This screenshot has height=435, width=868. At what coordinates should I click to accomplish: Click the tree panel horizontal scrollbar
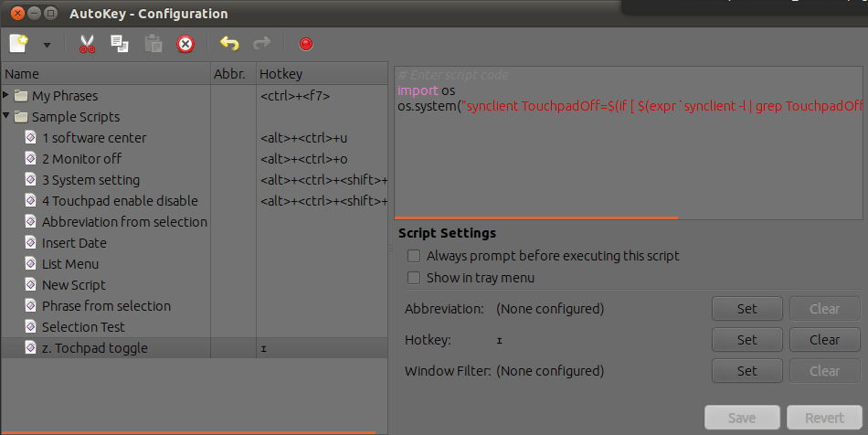click(188, 433)
